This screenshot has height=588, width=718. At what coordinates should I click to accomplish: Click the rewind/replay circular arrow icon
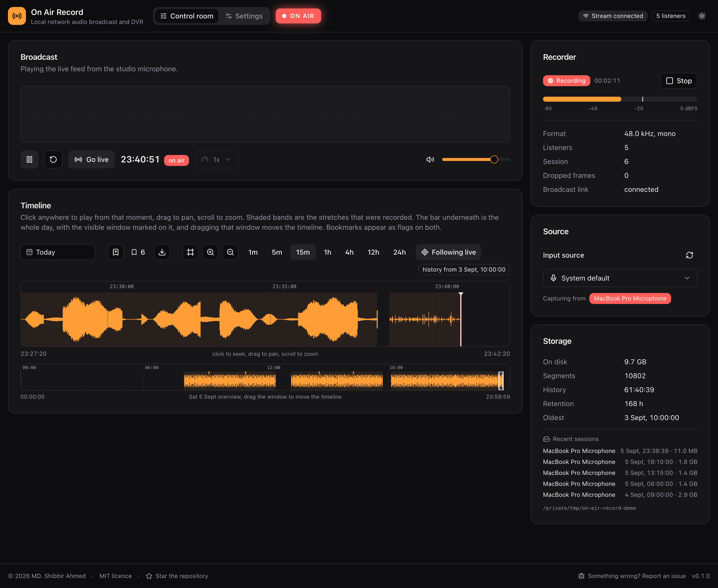click(53, 159)
